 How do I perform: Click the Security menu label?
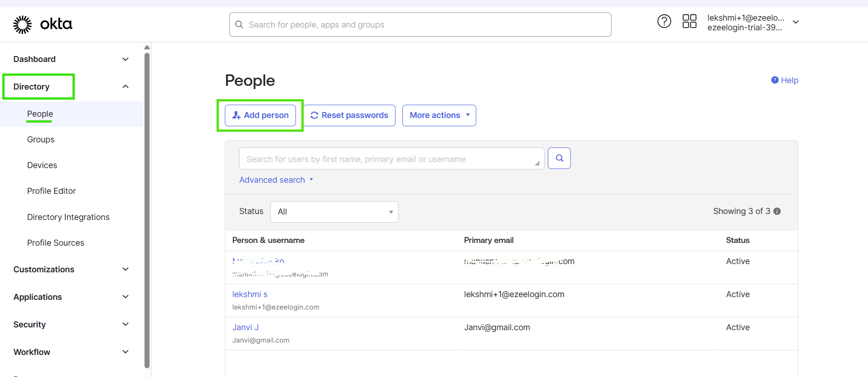tap(29, 325)
